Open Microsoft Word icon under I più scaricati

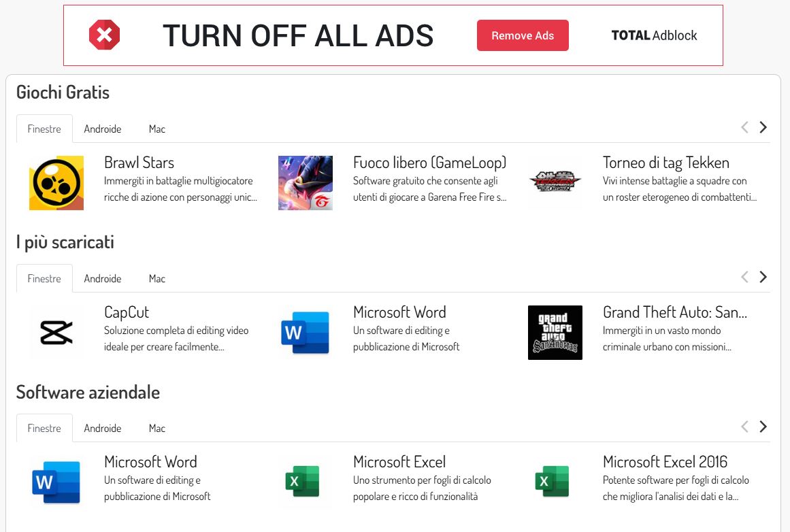click(306, 333)
